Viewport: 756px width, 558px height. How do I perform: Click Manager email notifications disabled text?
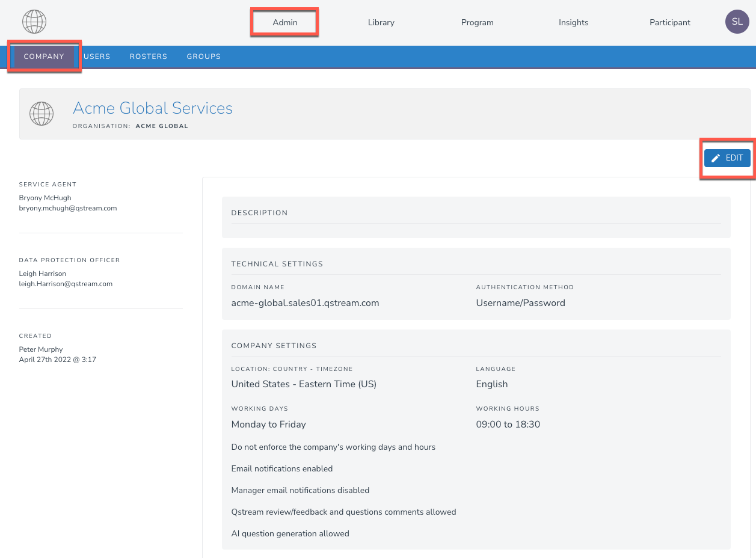tap(300, 490)
